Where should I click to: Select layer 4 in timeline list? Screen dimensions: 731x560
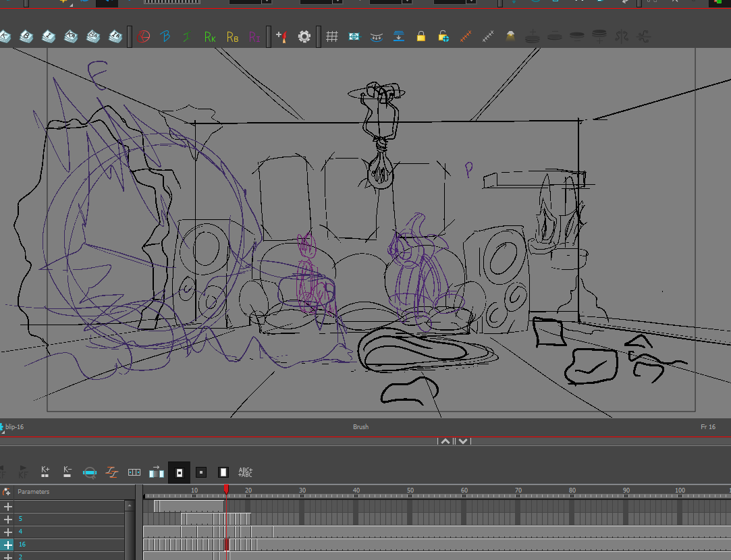coord(69,532)
